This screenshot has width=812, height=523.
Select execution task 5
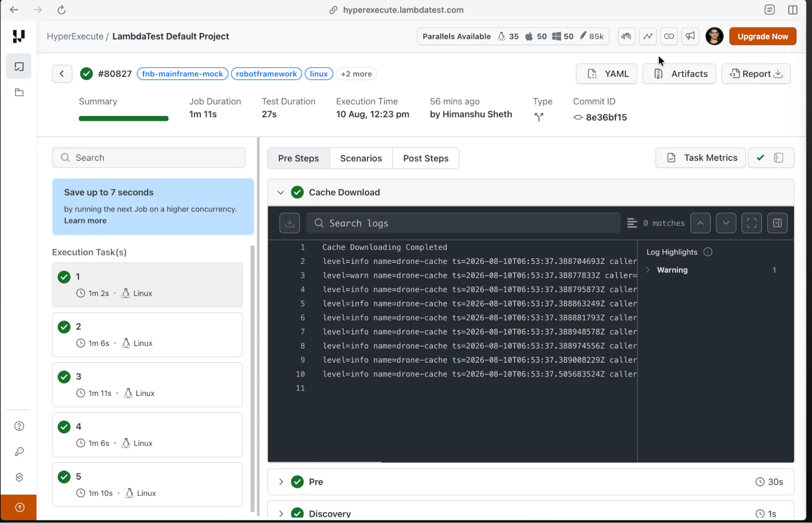tap(147, 484)
